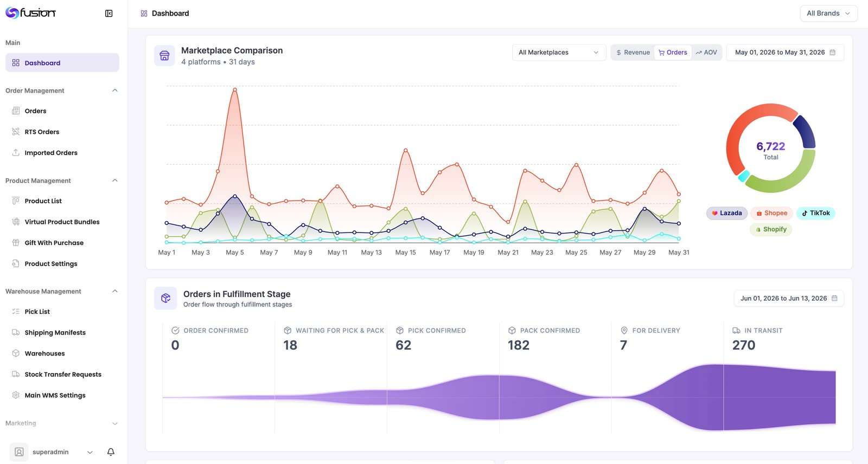The image size is (868, 464).
Task: Click the 6,722 Total donut center
Action: tap(771, 150)
